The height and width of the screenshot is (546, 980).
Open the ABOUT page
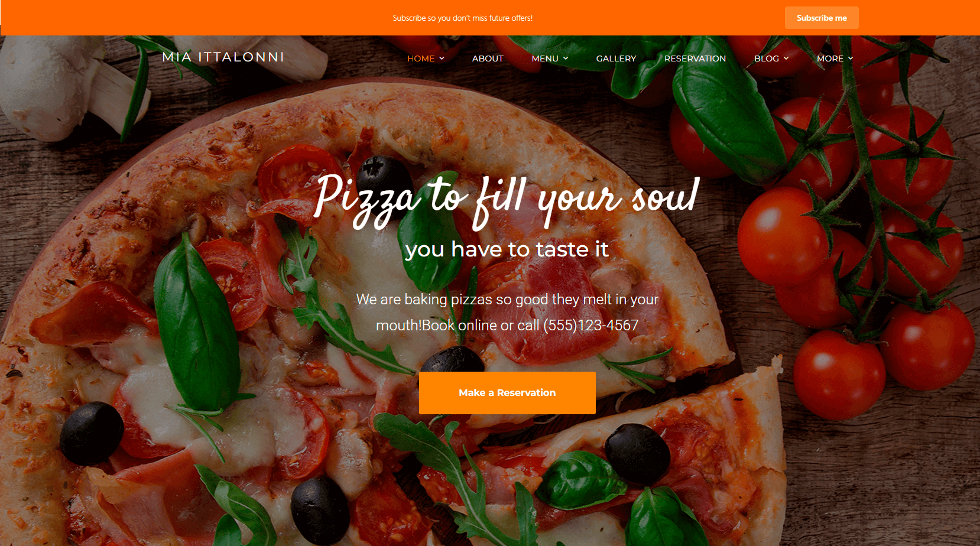[488, 58]
